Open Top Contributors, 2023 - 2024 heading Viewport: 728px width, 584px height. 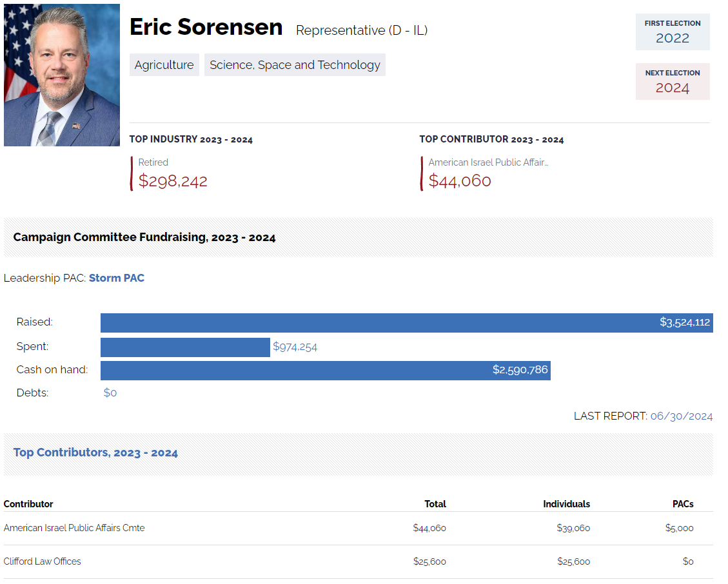point(95,453)
